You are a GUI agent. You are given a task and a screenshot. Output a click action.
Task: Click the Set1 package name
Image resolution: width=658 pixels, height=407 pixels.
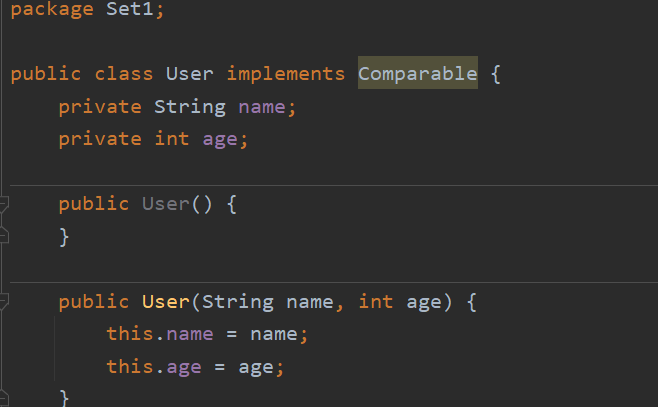tap(130, 9)
